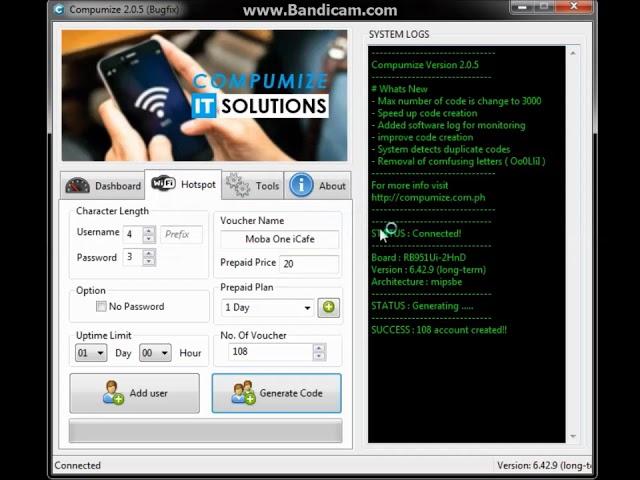The image size is (640, 480).
Task: Click the Compumize app icon in title bar
Action: tap(60, 9)
